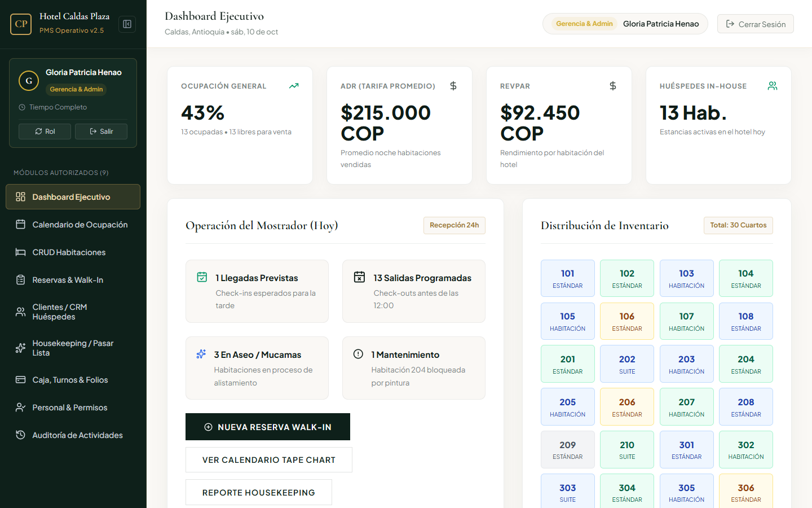The height and width of the screenshot is (508, 812).
Task: Collapse the sidebar with the panel icon
Action: click(x=127, y=24)
